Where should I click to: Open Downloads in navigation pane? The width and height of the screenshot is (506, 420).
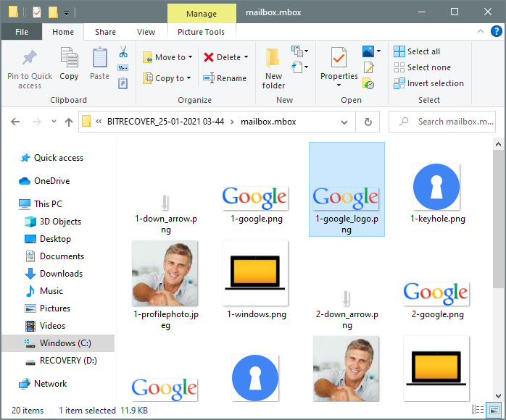[62, 274]
